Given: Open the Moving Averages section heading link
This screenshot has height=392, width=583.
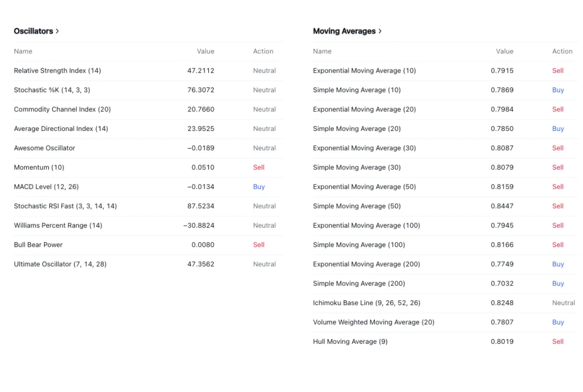Looking at the screenshot, I should 344,31.
